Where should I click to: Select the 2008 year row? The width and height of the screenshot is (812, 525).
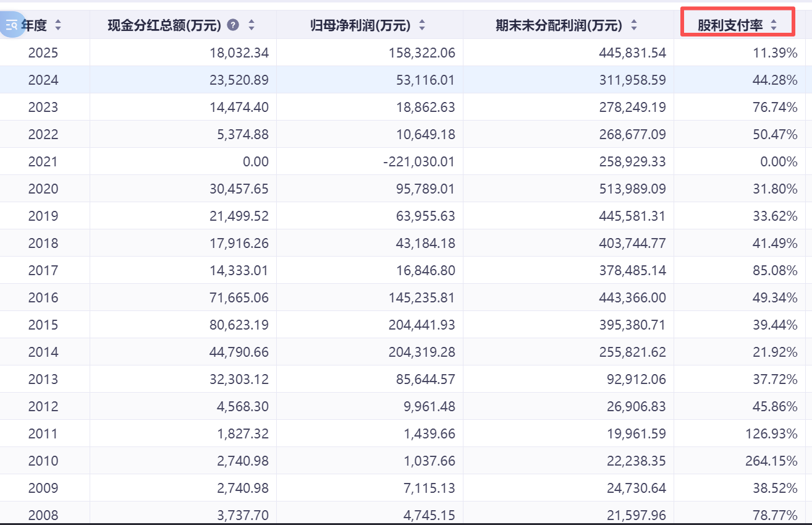click(x=43, y=516)
